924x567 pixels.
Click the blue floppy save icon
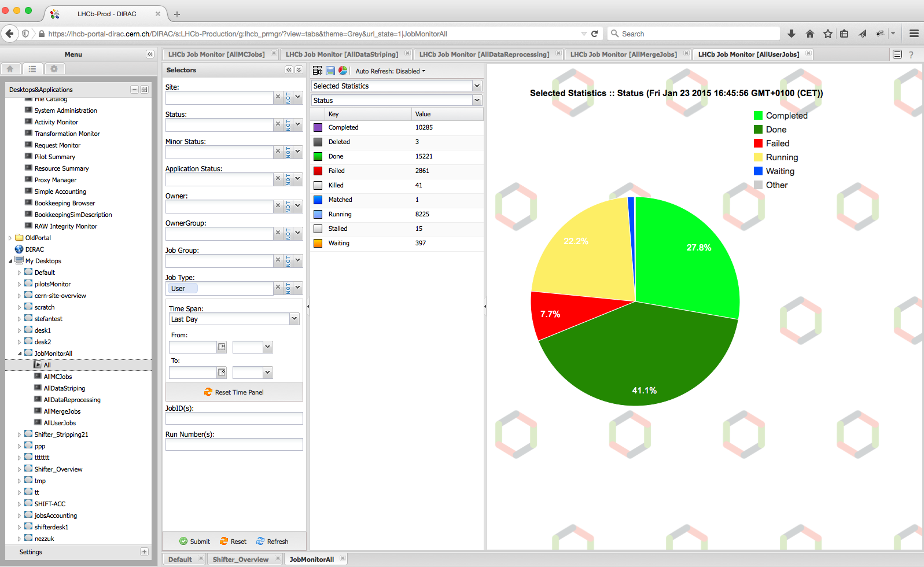tap(330, 71)
